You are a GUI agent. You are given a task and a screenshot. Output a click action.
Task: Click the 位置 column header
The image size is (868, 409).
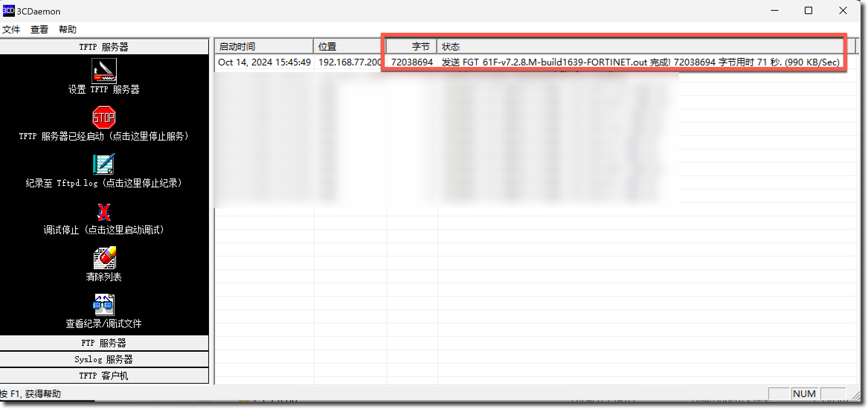click(350, 46)
